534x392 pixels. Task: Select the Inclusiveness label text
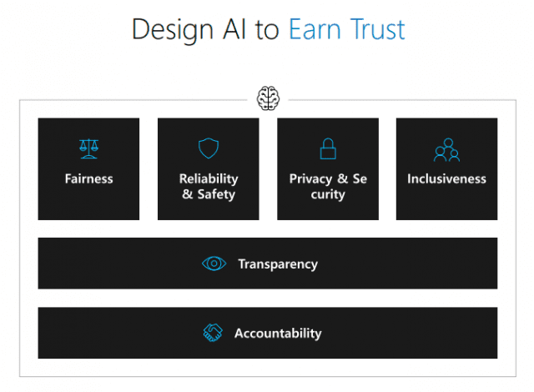(x=447, y=178)
